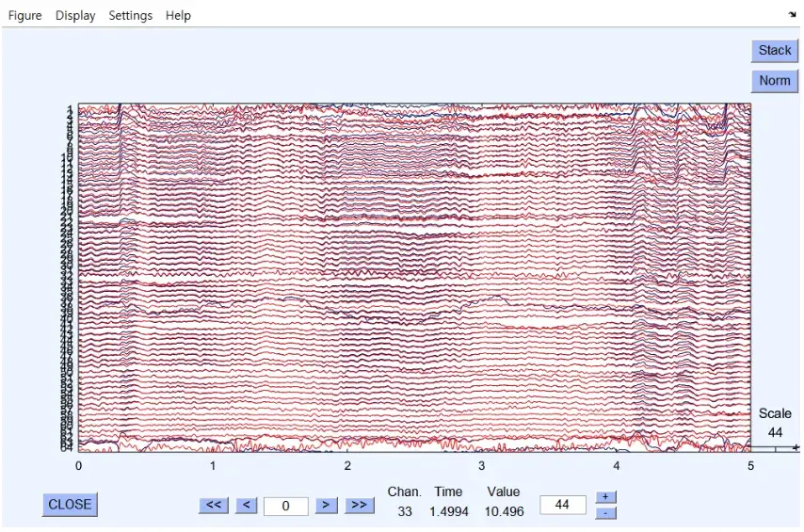Open the Display menu
Viewport: 804px width, 532px height.
75,15
